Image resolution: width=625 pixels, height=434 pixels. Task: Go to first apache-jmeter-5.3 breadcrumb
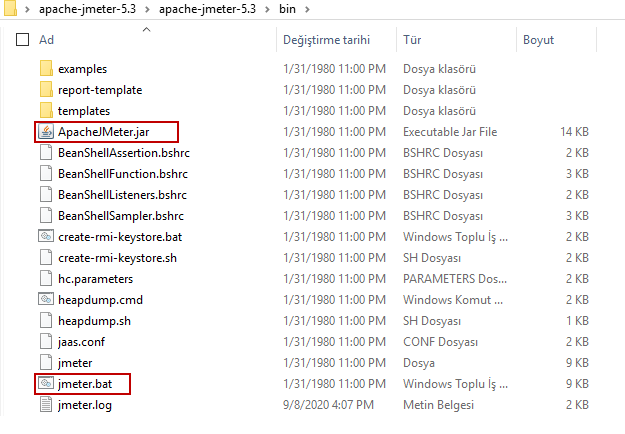click(87, 9)
